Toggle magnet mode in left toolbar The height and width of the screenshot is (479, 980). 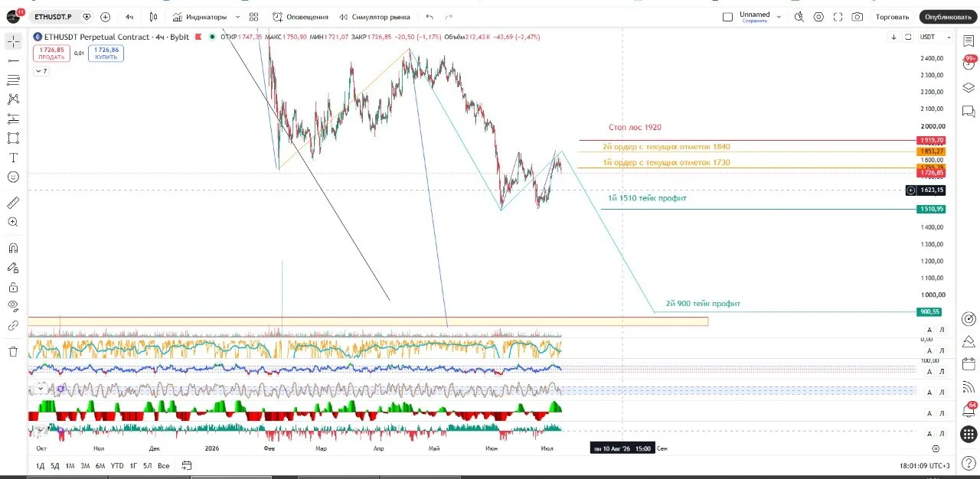click(x=13, y=248)
